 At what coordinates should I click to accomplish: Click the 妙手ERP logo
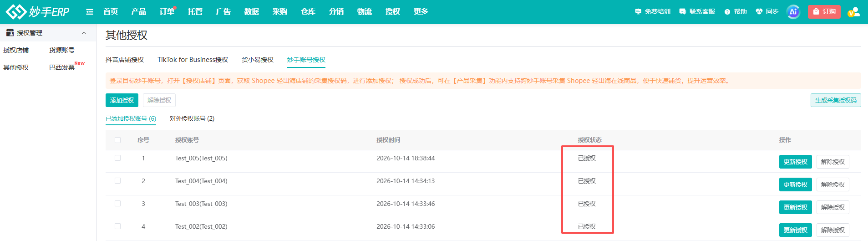[x=37, y=11]
